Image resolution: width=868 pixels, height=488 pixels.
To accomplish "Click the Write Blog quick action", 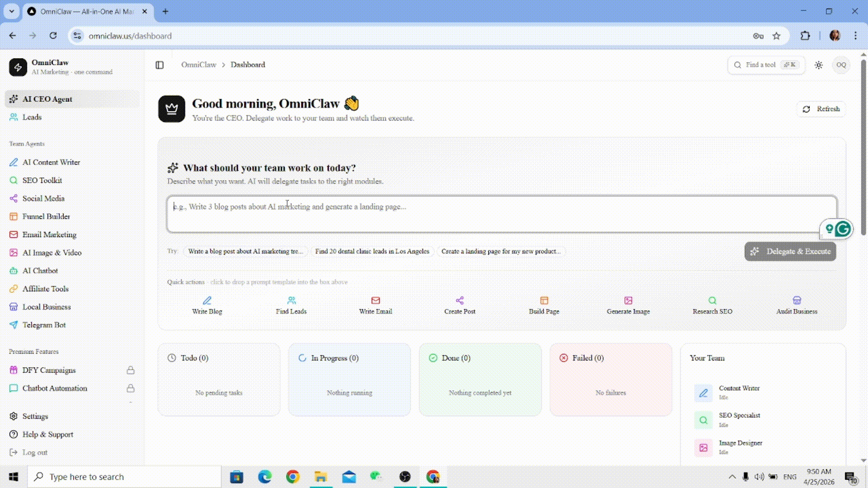I will [207, 305].
